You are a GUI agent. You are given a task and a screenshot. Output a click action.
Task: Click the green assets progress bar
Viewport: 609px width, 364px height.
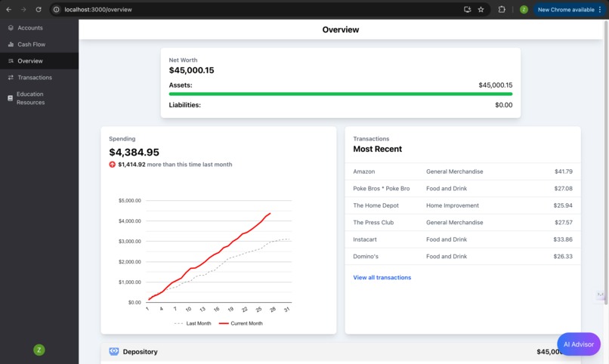click(x=341, y=94)
